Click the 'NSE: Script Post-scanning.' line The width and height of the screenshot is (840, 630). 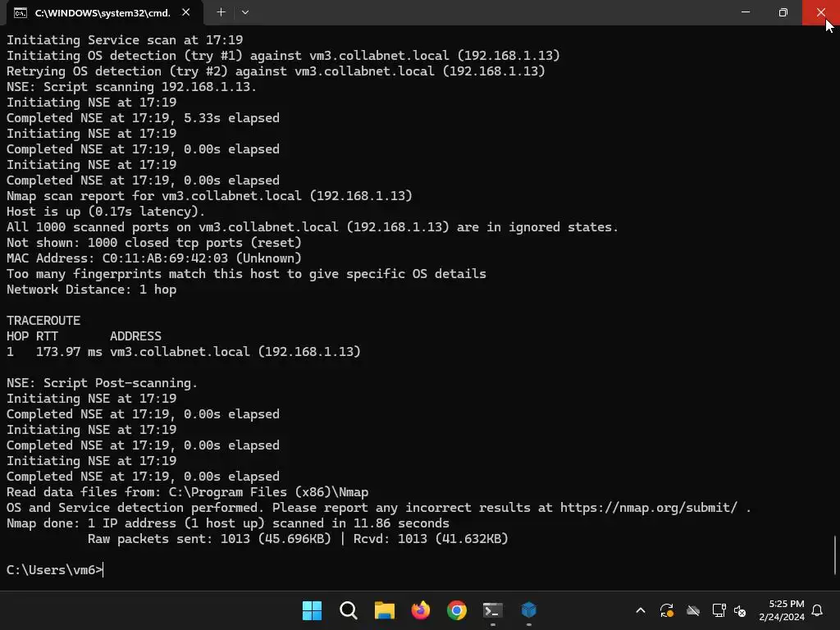pos(102,382)
